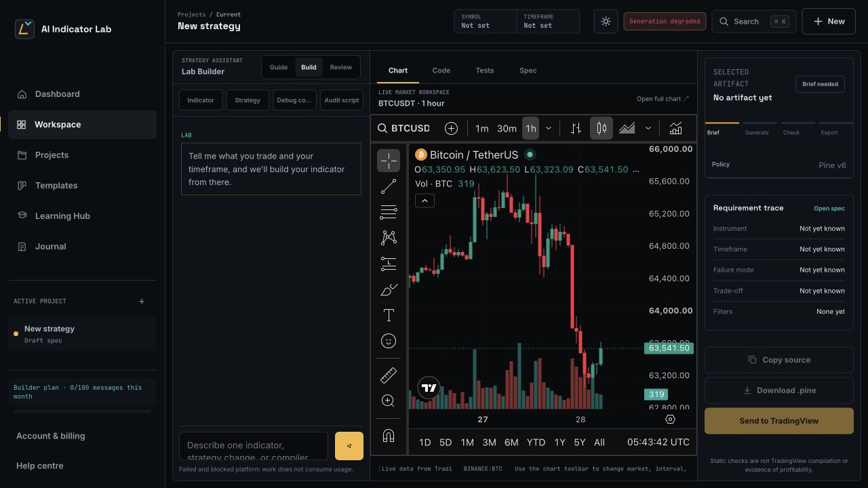
Task: Switch assistant to Guide mode
Action: [x=279, y=67]
